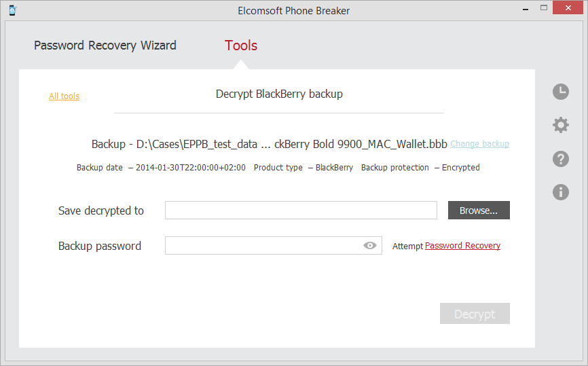Image resolution: width=588 pixels, height=366 pixels.
Task: Go back via the All tools link
Action: coord(64,96)
